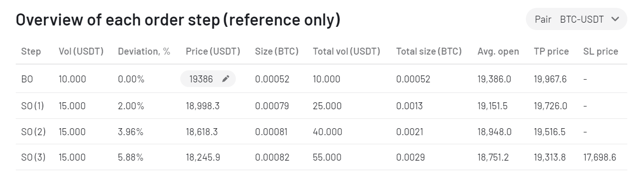The image size is (644, 193).
Task: Click the SO (2) step row
Action: pyautogui.click(x=322, y=132)
